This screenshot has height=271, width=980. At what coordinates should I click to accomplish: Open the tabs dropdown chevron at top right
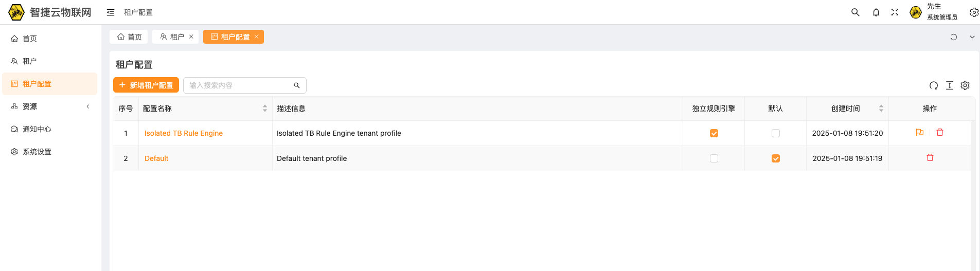[x=972, y=37]
